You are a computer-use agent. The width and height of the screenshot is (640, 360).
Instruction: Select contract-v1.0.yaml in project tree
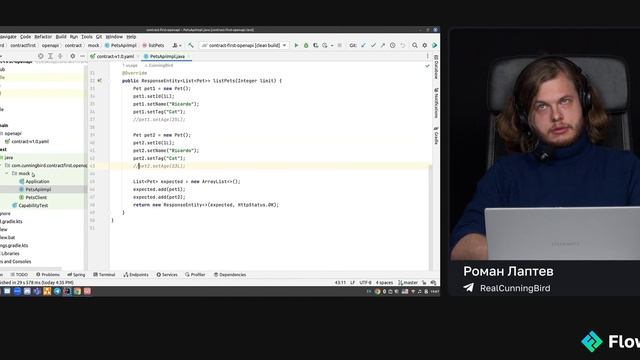27,142
